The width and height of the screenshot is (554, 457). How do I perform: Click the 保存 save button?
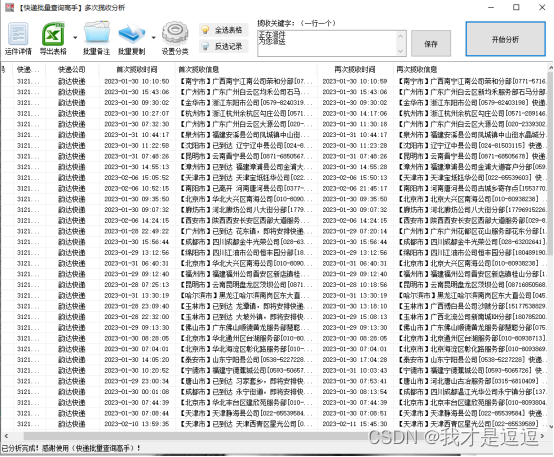tap(431, 43)
